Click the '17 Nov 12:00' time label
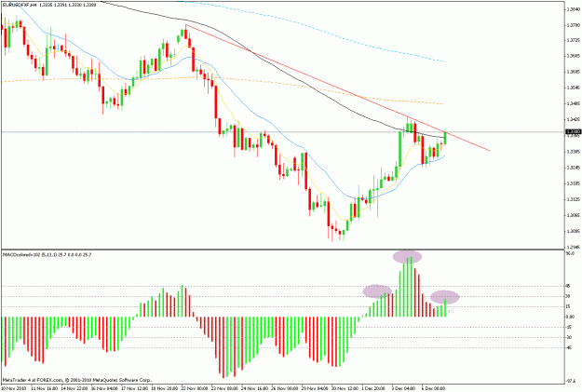 [135, 388]
